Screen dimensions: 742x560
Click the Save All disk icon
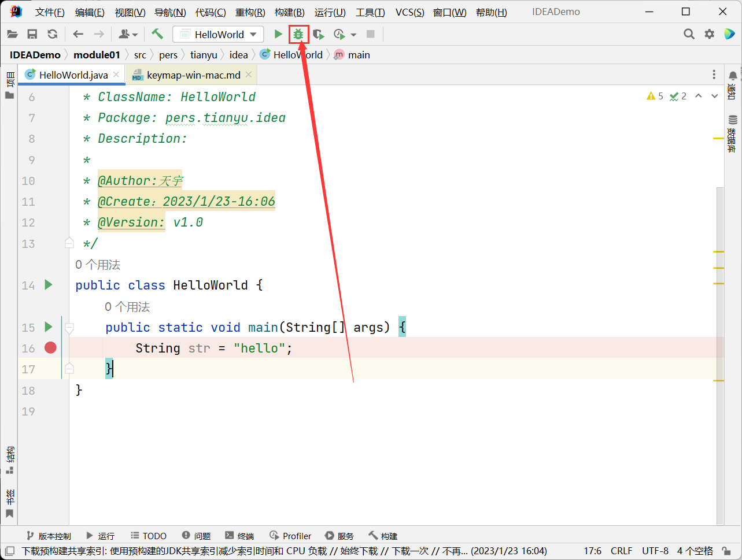coord(32,34)
